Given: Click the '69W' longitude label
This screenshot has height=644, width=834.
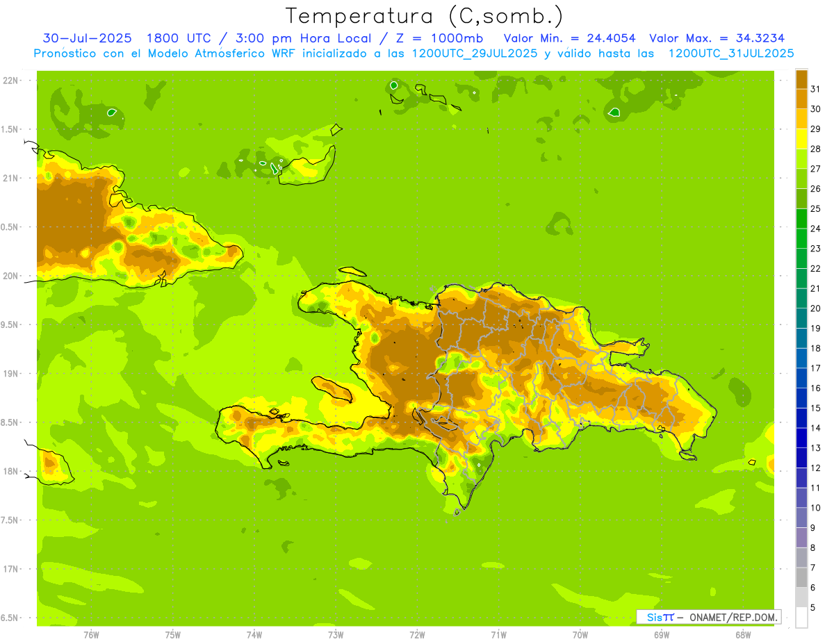Looking at the screenshot, I should click(662, 634).
